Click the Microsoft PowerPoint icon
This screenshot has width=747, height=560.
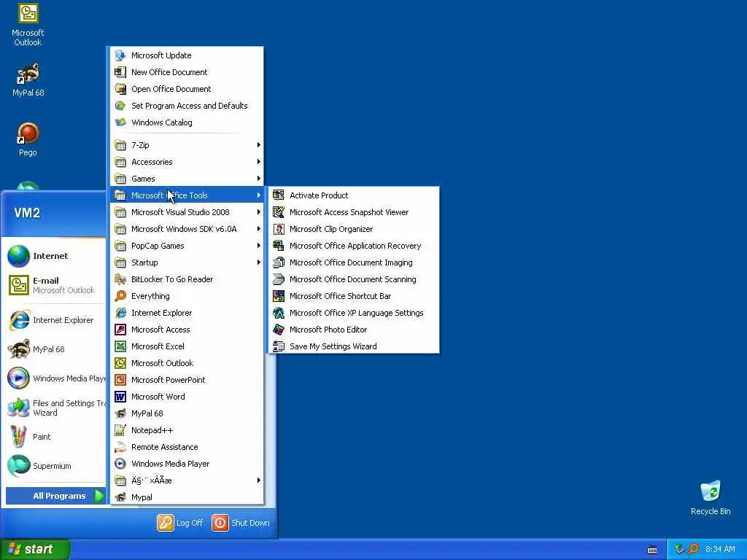(x=120, y=379)
